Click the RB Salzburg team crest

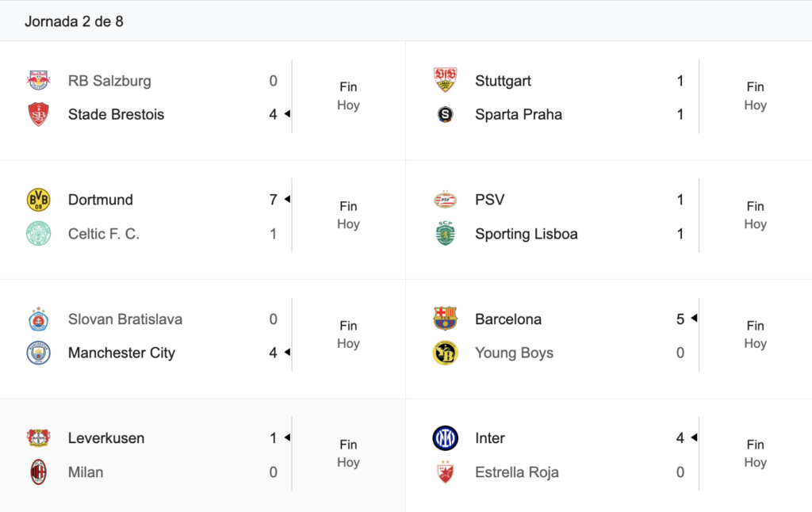[x=38, y=80]
